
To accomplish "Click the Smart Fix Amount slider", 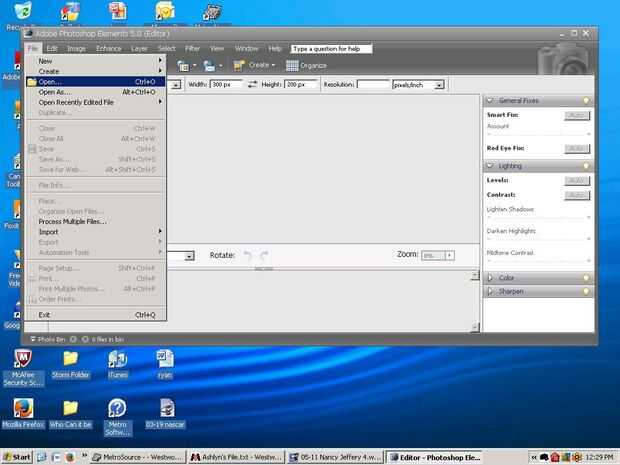I will pos(539,134).
